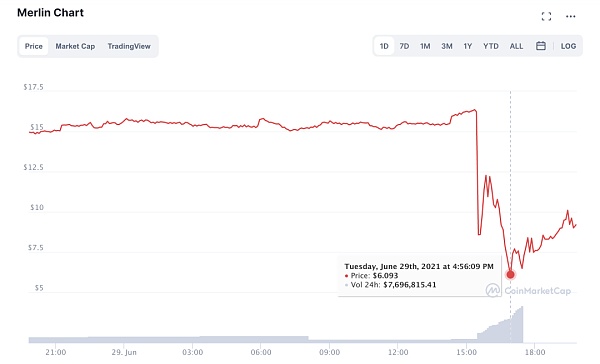Image resolution: width=600 pixels, height=364 pixels.
Task: Click the price line peak before the crash
Action: [475, 110]
